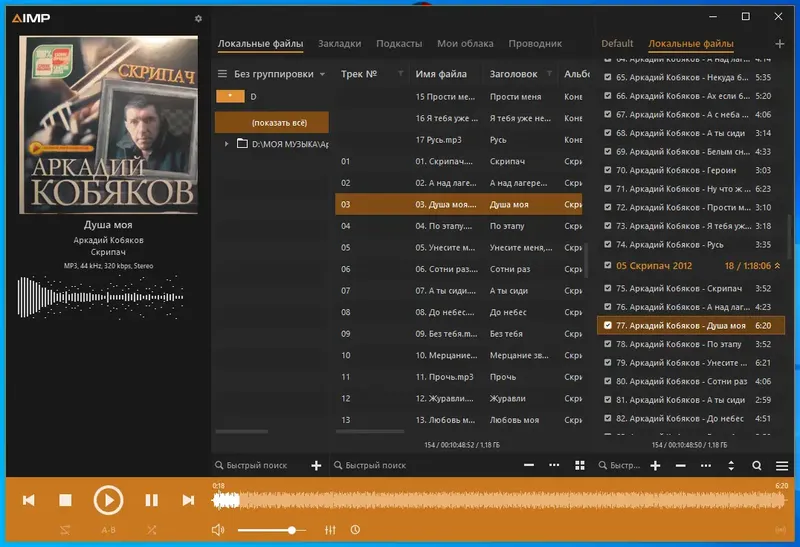Click the left Быстрый поиск search field

click(257, 465)
